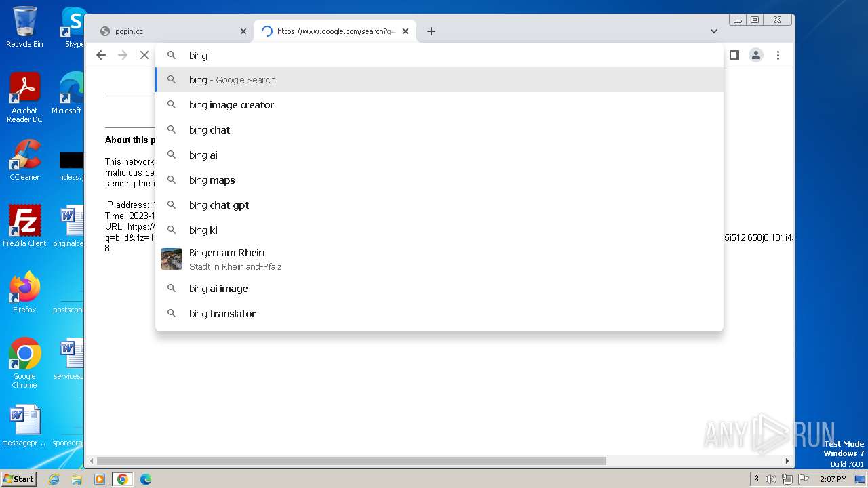Click the omnibox text field containing bing
The image size is (868, 488).
click(x=439, y=55)
